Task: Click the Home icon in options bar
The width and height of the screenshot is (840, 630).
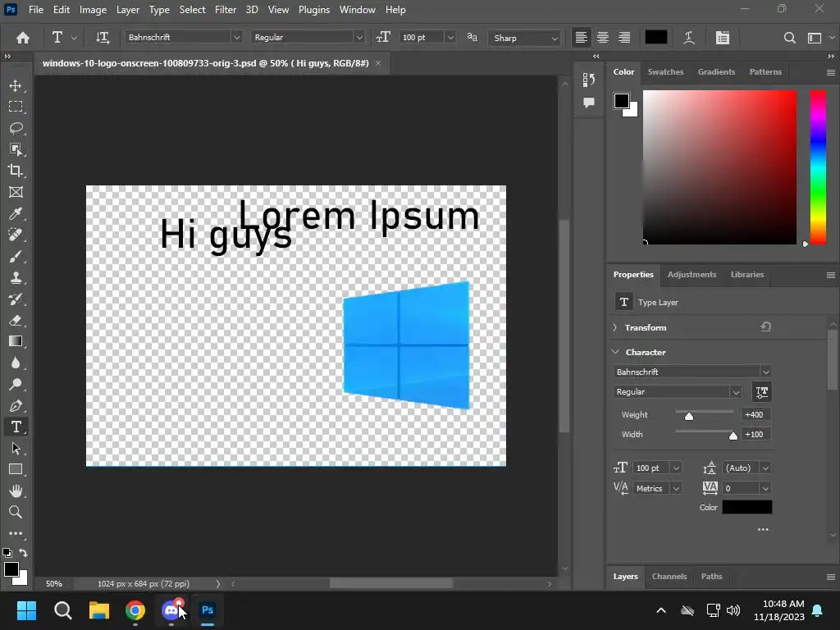Action: click(x=22, y=38)
